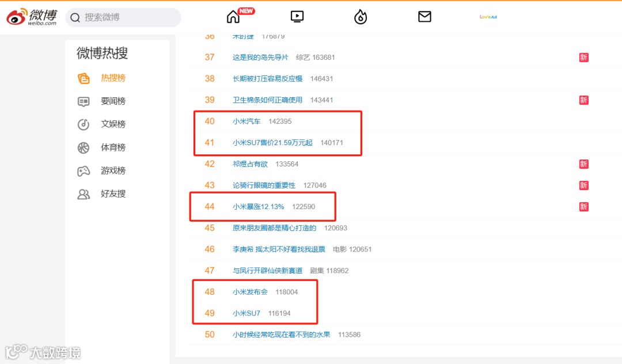Click the 剧集 118962 label
The image size is (622, 364).
(x=329, y=271)
